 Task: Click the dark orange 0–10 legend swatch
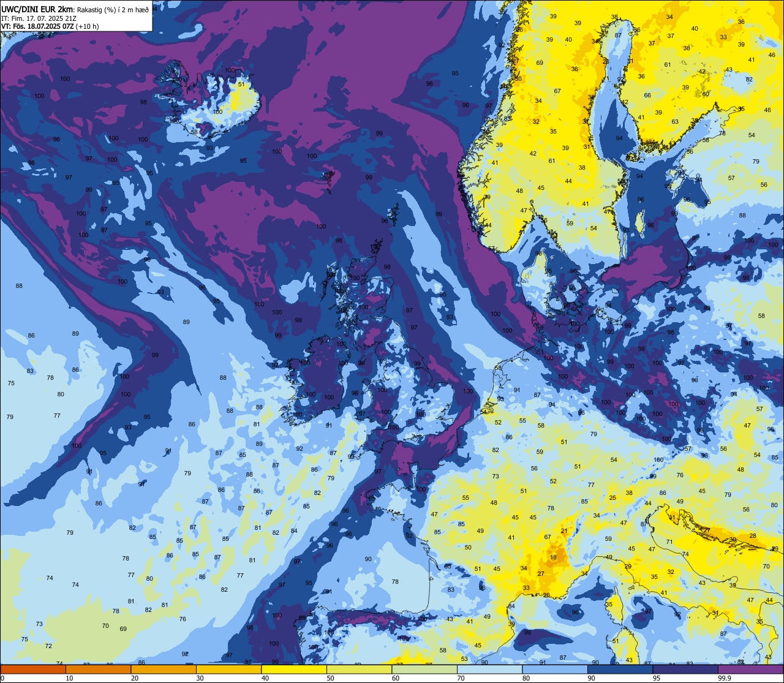tap(33, 669)
